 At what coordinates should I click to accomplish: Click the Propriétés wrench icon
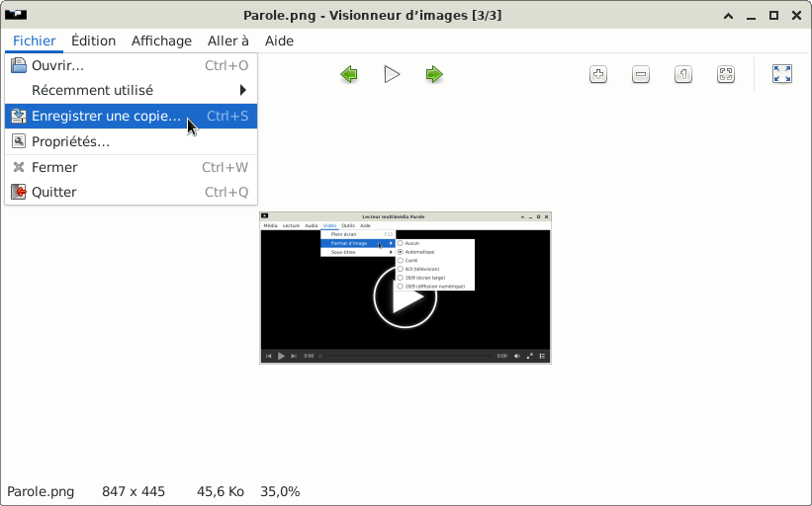[x=19, y=141]
